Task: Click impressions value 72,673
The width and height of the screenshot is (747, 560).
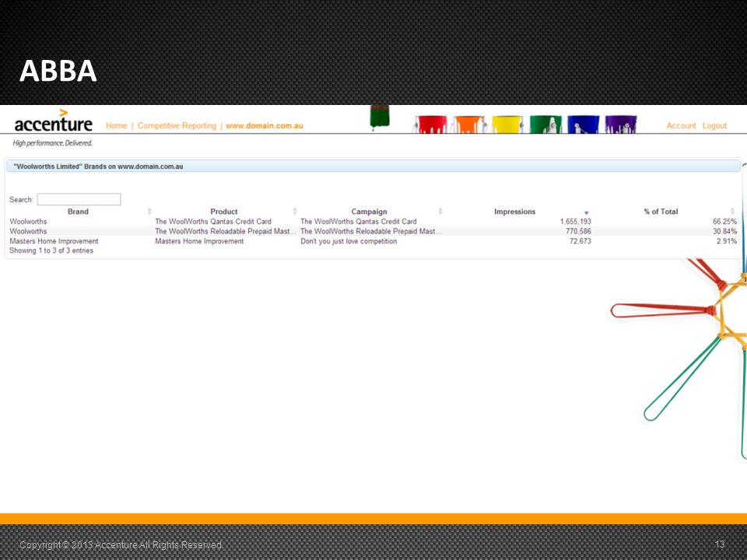Action: pyautogui.click(x=580, y=241)
